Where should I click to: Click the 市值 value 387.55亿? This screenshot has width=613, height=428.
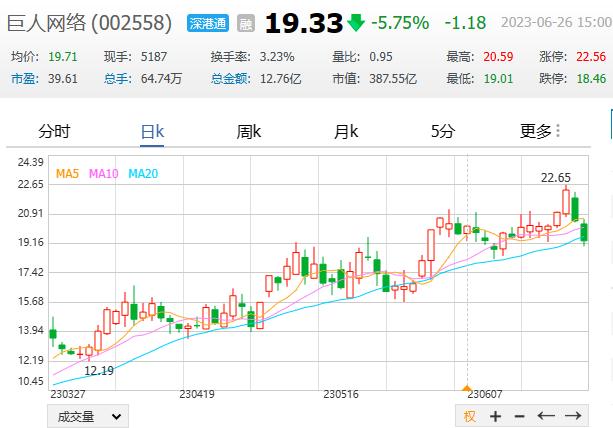point(393,79)
